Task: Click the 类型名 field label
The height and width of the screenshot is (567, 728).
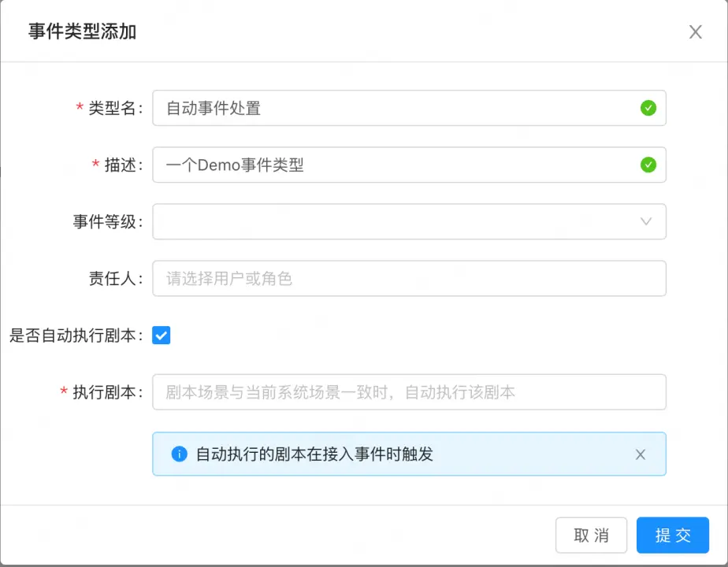Action: pos(113,109)
